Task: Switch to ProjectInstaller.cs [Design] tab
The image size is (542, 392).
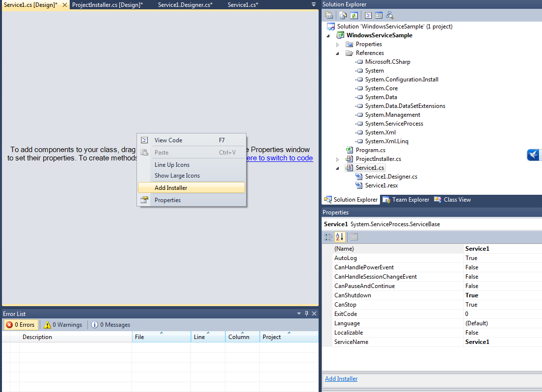Action: click(x=108, y=5)
